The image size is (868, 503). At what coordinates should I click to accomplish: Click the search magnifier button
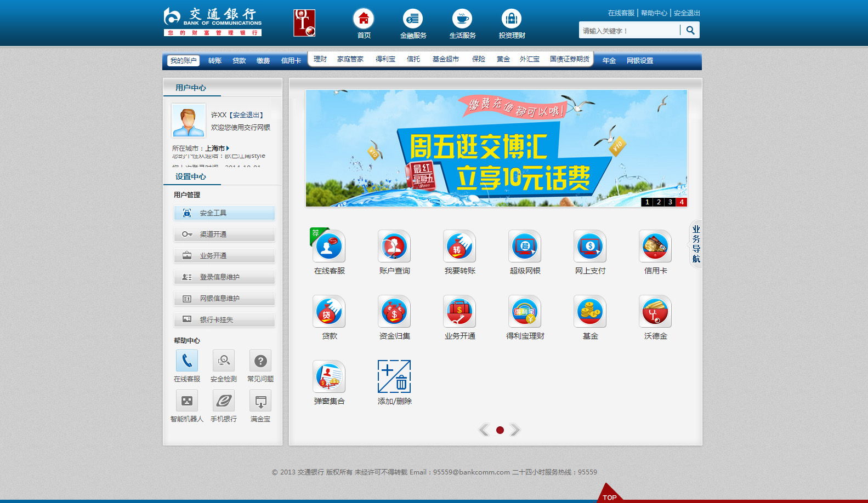690,30
